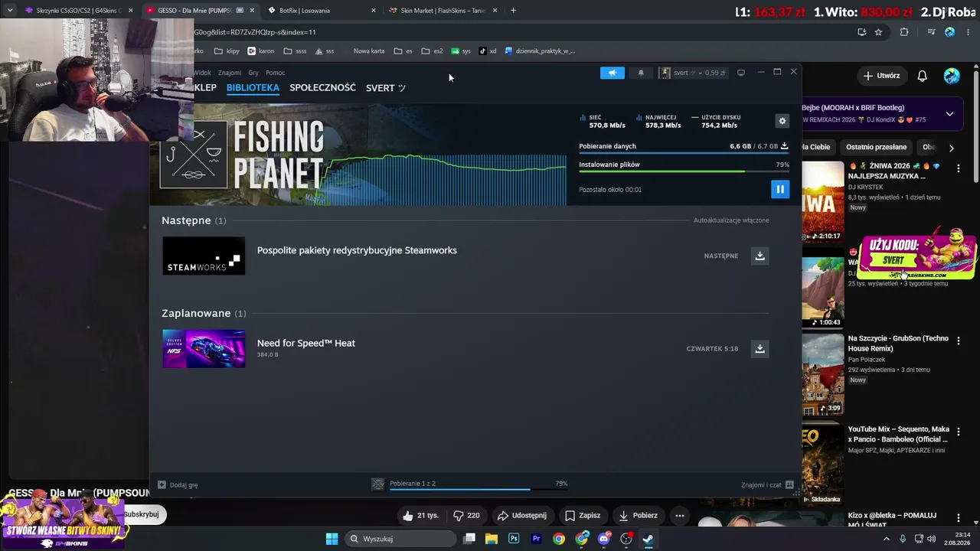Open the Windows Start menu
980x551 pixels.
332,539
